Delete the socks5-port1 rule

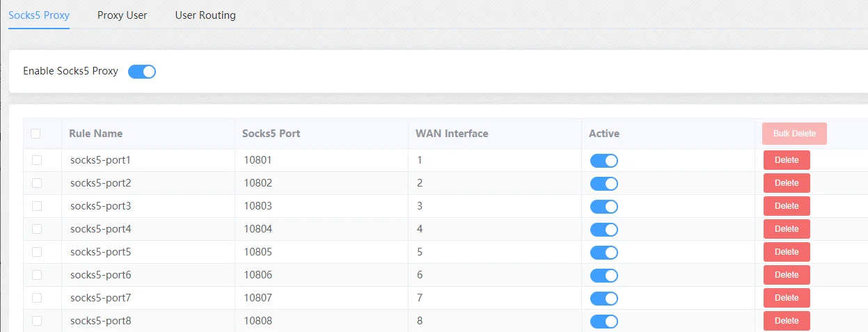click(x=787, y=160)
